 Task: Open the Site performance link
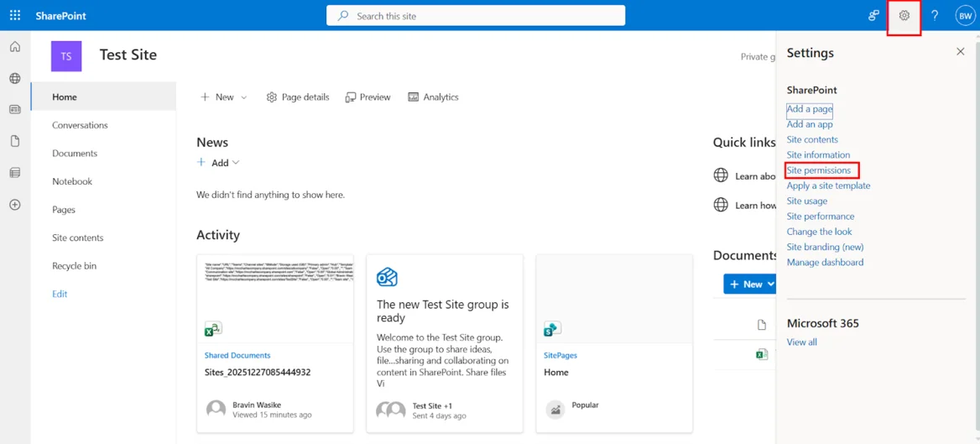(821, 217)
